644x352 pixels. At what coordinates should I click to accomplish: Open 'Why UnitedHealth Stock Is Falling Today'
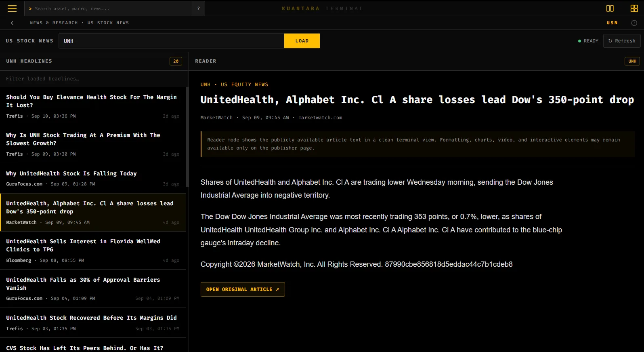coord(93,178)
